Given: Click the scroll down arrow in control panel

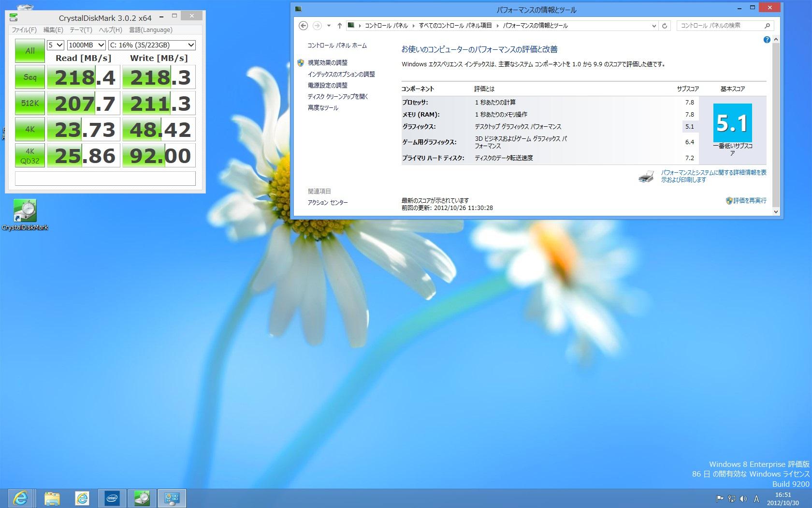Looking at the screenshot, I should coord(776,211).
